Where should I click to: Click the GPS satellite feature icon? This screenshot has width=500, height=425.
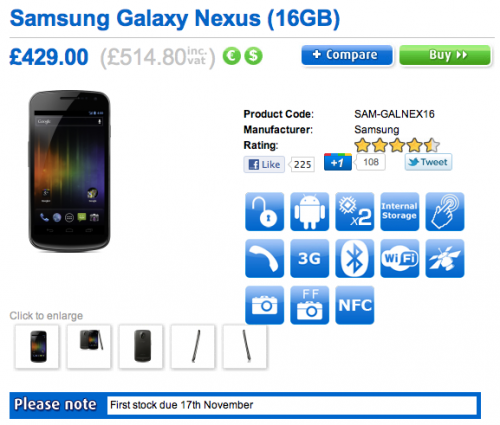tap(445, 258)
